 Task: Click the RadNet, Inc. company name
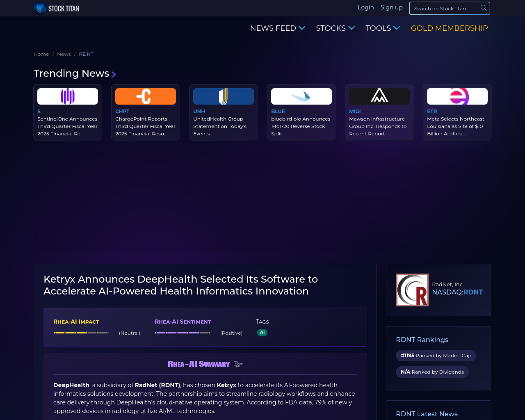click(448, 284)
